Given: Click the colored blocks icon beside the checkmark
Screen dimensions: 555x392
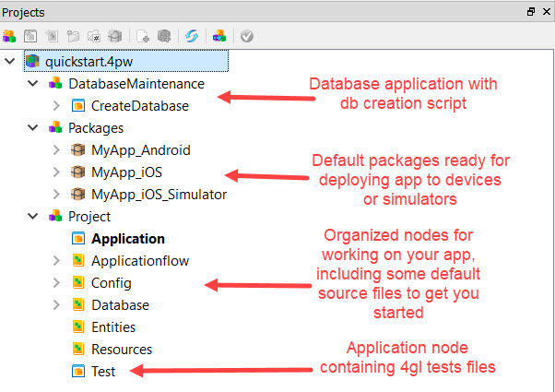Looking at the screenshot, I should (x=218, y=36).
